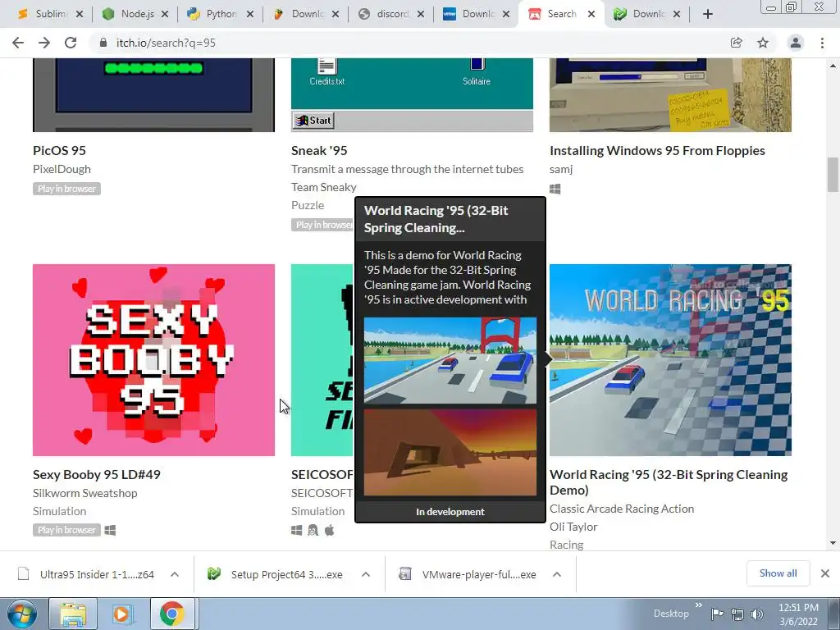
Task: Expand VMware-player download options
Action: pos(557,574)
